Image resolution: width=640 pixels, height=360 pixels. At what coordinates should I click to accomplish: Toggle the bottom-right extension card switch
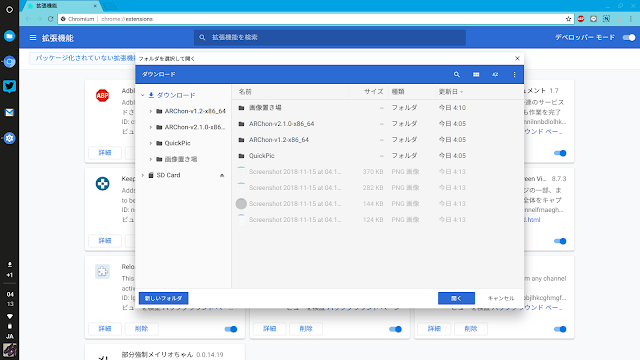click(x=560, y=329)
